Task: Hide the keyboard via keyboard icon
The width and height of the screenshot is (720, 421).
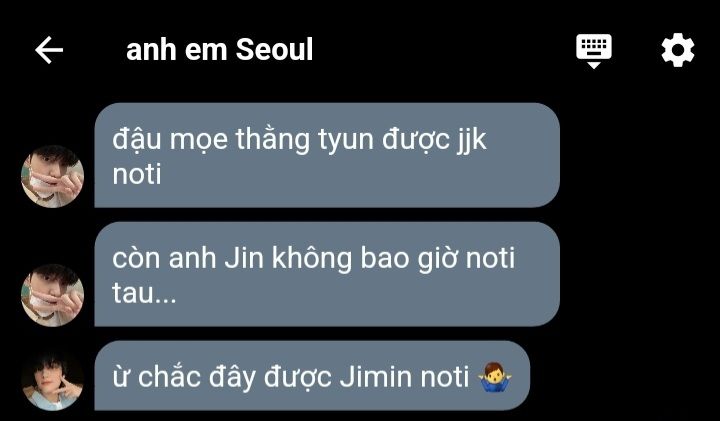Action: point(594,51)
